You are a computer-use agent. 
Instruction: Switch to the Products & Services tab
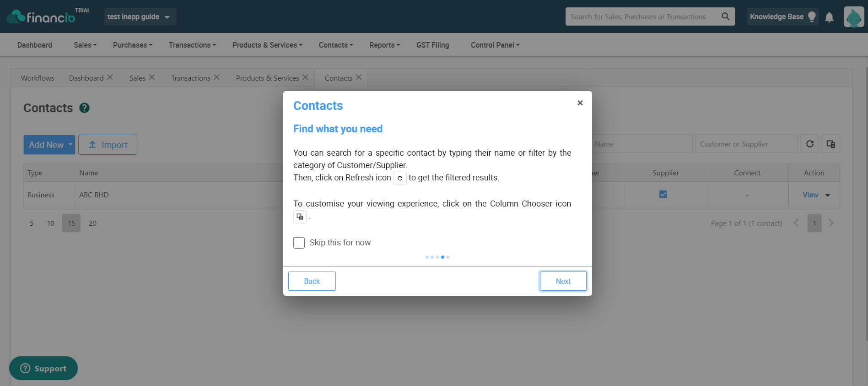click(268, 78)
